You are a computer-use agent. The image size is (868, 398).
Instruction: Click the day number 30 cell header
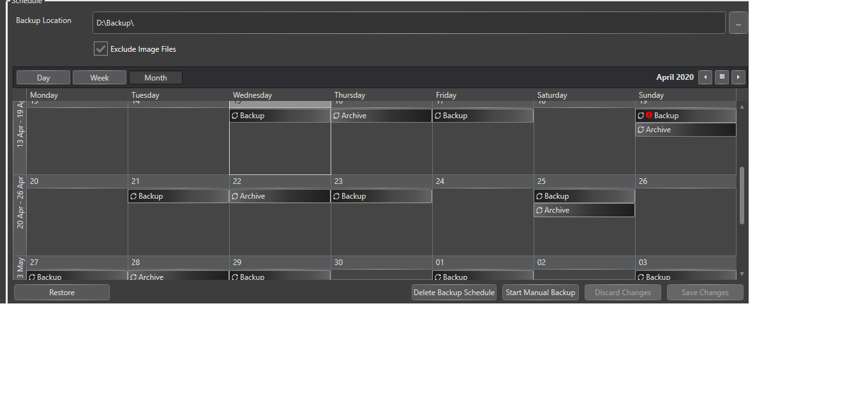(x=382, y=263)
